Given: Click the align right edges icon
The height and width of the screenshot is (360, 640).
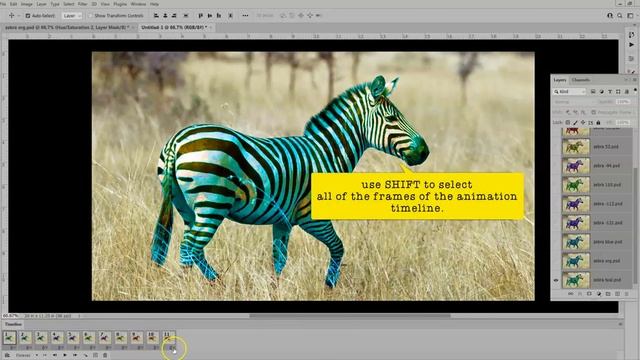Looking at the screenshot, I should [174, 16].
